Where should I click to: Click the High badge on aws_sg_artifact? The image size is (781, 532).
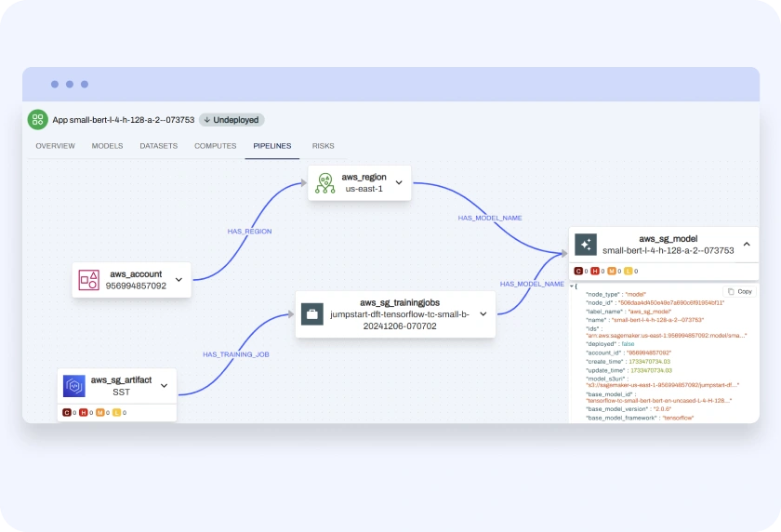click(x=83, y=412)
